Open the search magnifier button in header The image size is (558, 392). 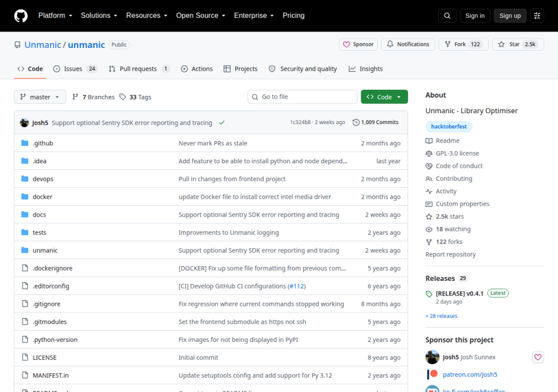[447, 16]
